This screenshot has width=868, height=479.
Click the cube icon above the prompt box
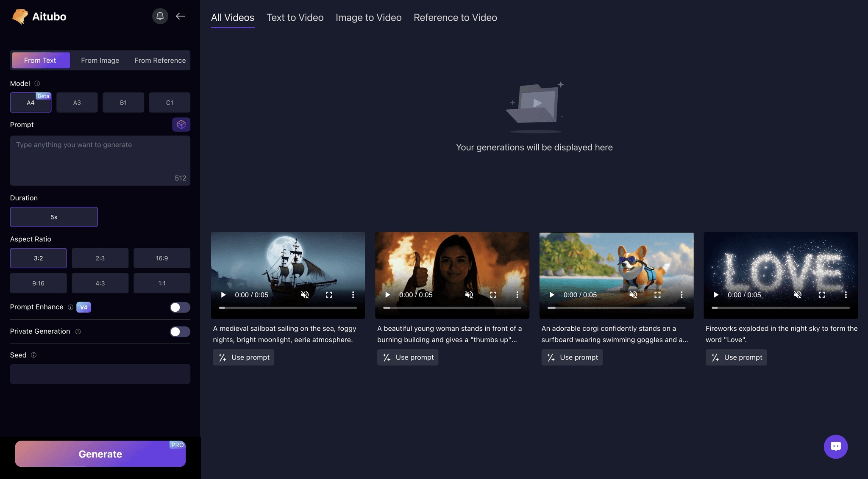point(181,125)
